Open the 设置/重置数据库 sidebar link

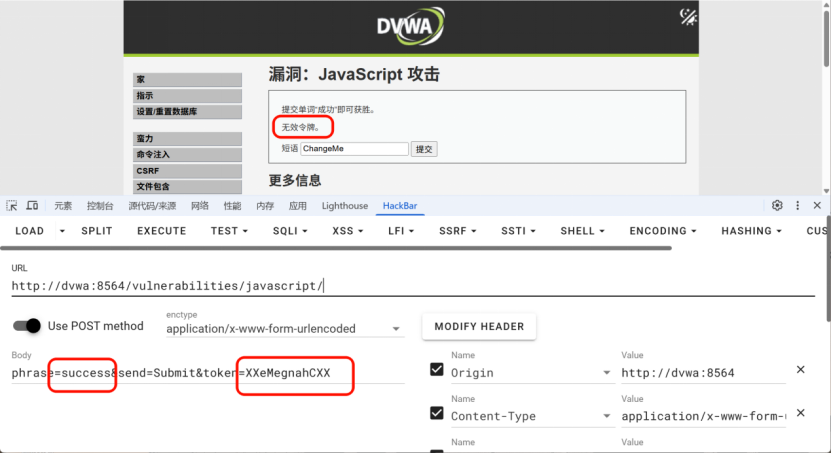pos(188,112)
